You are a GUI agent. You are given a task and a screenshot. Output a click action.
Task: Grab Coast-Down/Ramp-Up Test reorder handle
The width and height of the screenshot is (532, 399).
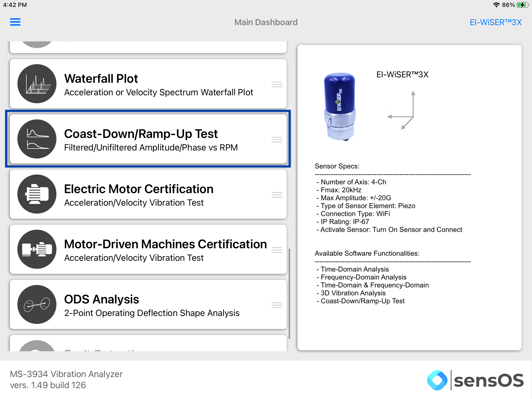277,140
